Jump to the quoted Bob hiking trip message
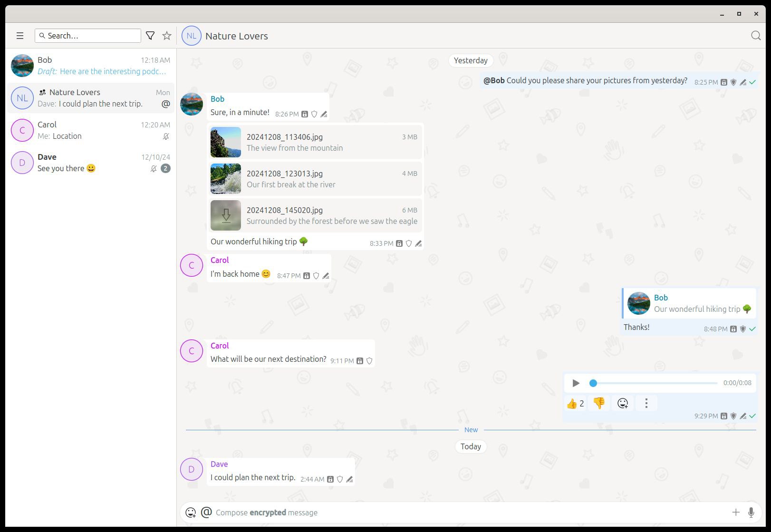The image size is (771, 532). 689,303
